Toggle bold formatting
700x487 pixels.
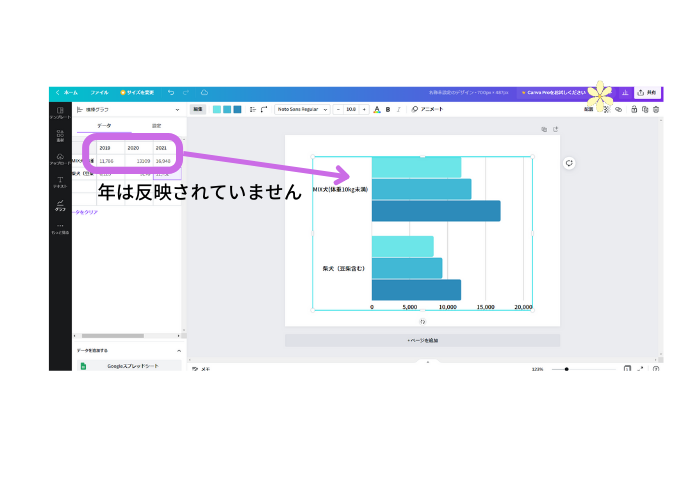[388, 109]
